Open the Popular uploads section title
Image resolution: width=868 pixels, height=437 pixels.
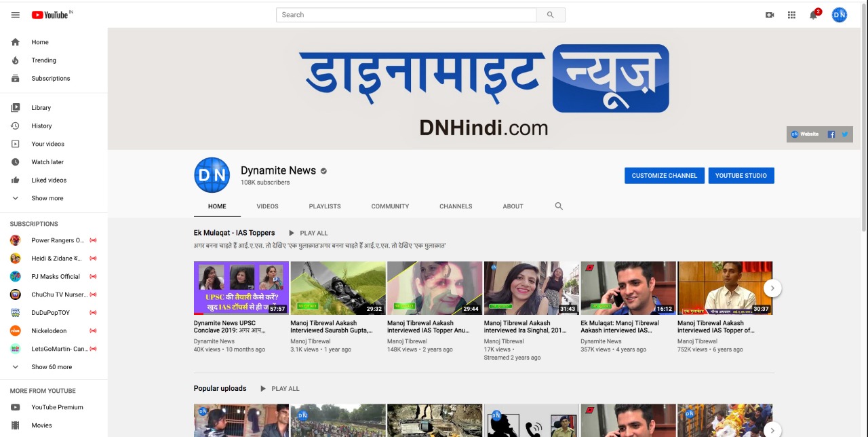(x=220, y=388)
